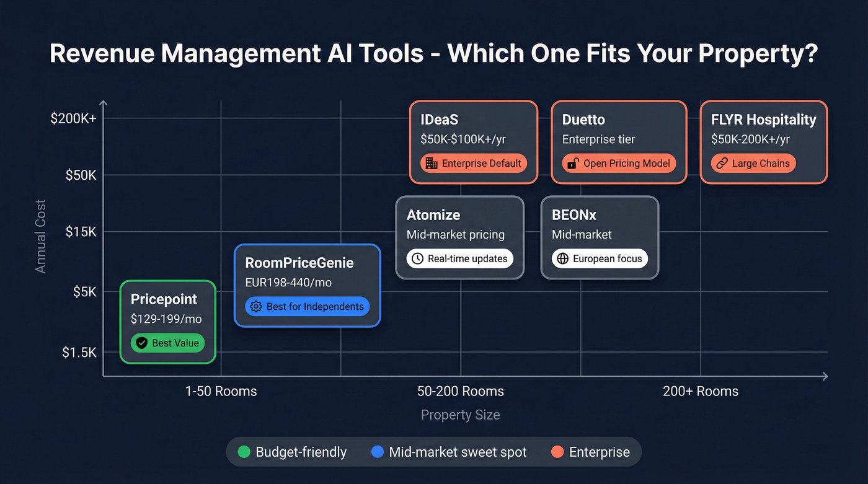Select the 200+ Rooms axis label
868x484 pixels.
[x=701, y=391]
